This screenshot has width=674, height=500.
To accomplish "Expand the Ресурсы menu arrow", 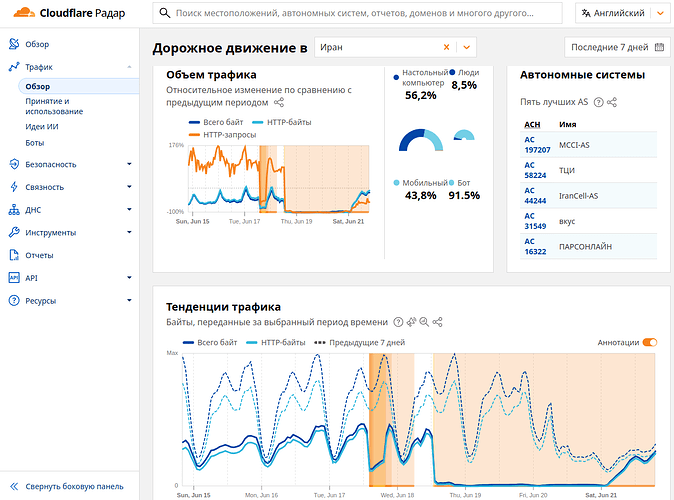I will 129,301.
